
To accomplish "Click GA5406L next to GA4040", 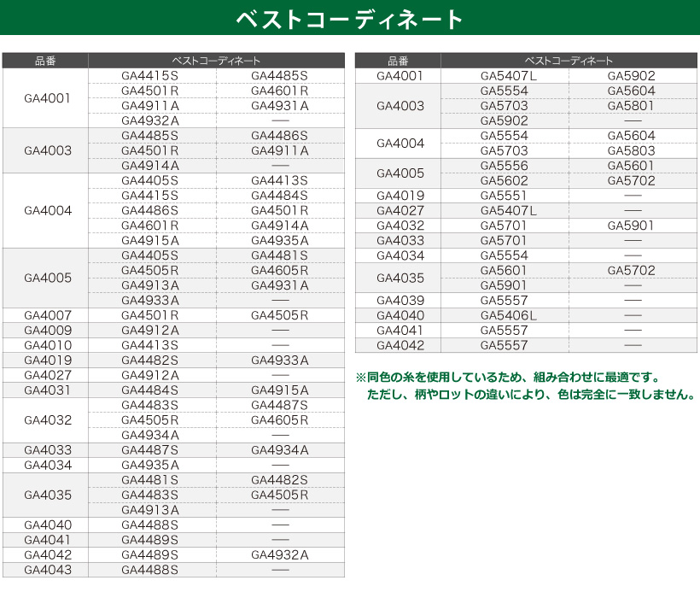I will click(509, 315).
